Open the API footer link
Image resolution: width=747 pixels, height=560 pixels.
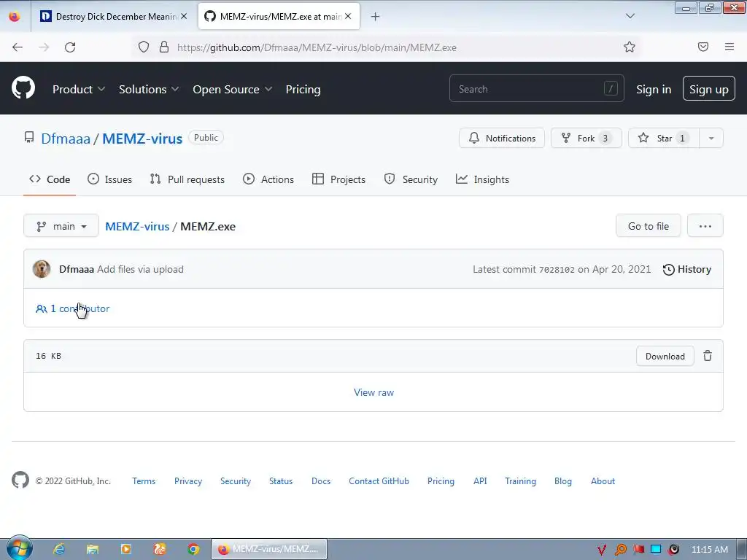[480, 481]
